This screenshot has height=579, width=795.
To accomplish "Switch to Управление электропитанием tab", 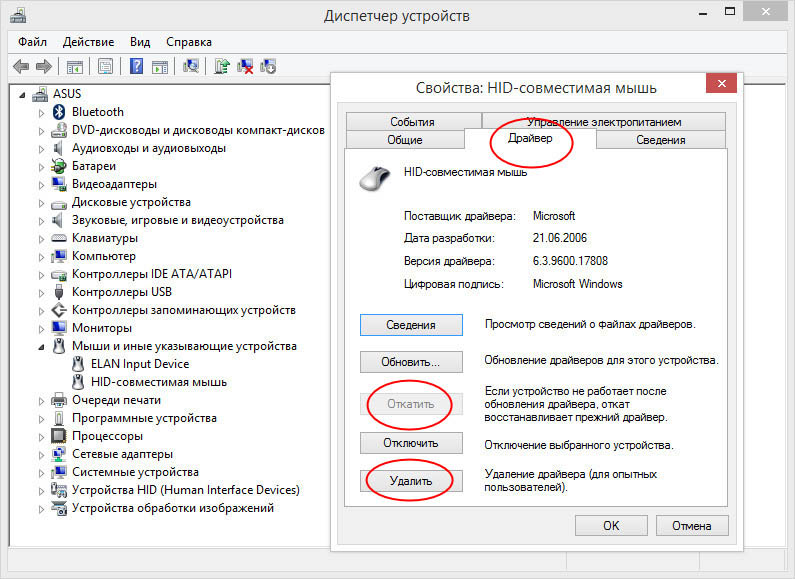I will pyautogui.click(x=603, y=122).
